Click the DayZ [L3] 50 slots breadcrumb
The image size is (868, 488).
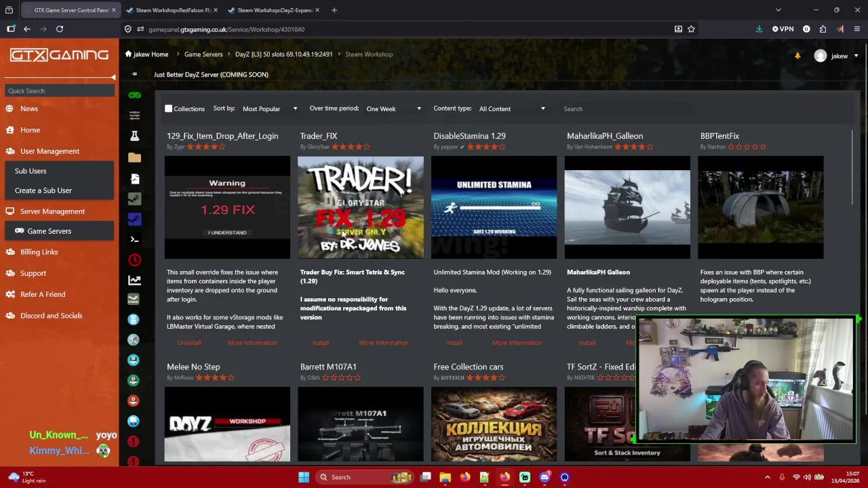click(x=283, y=54)
